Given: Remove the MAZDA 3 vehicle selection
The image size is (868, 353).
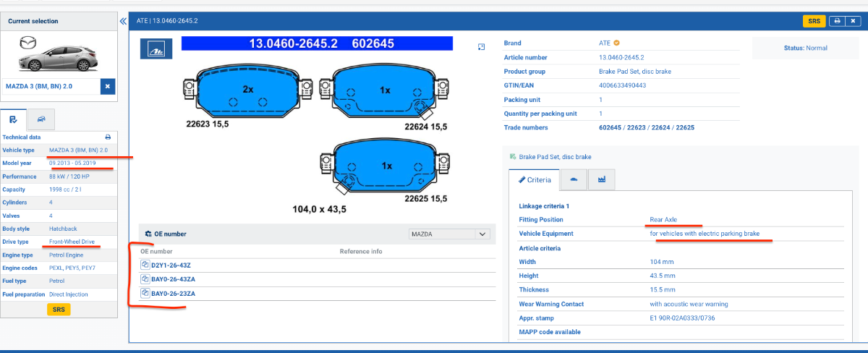Looking at the screenshot, I should (108, 87).
